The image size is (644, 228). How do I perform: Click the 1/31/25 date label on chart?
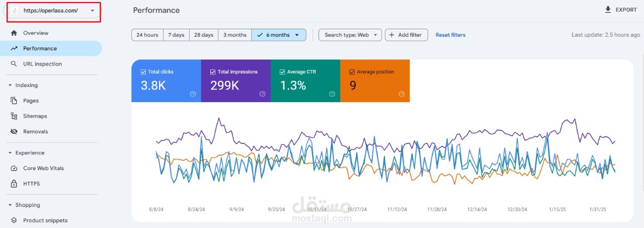point(599,209)
